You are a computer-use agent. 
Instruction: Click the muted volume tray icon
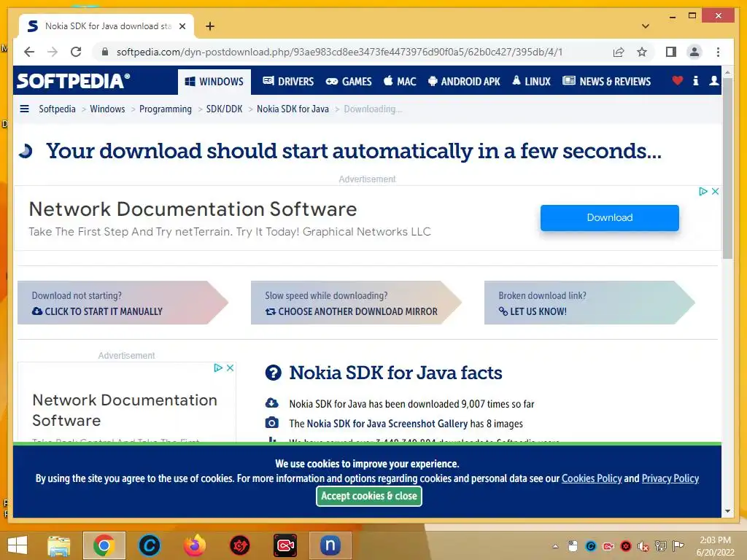coord(643,546)
